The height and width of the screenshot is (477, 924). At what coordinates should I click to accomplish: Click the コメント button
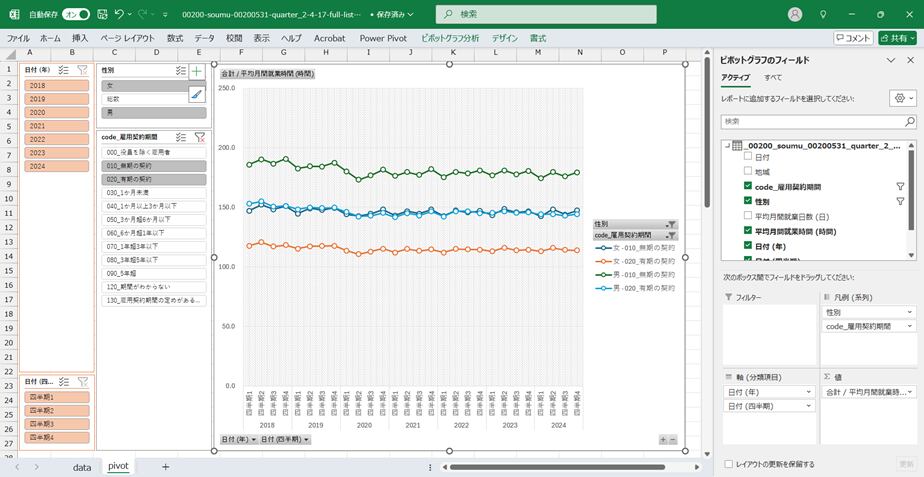tap(853, 38)
